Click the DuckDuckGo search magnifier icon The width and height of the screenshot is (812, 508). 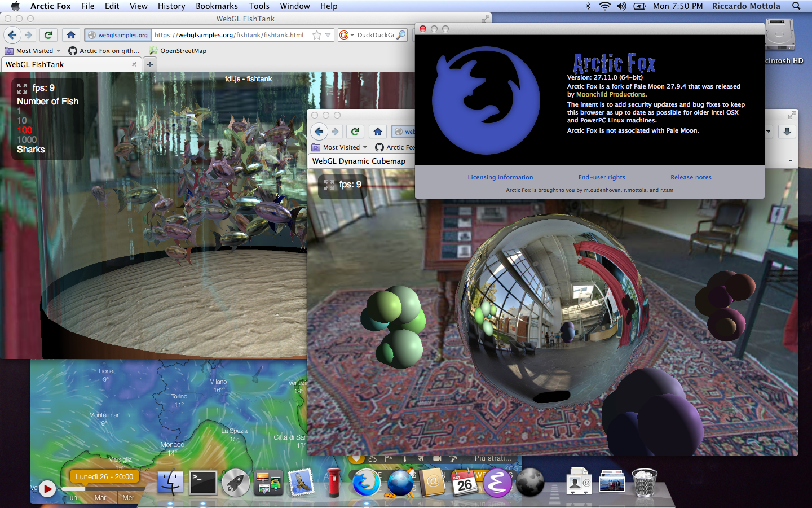(401, 35)
